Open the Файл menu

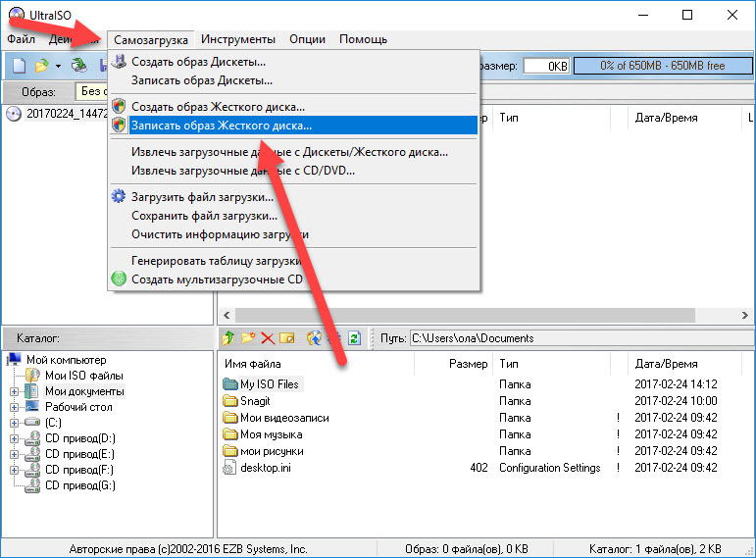[21, 39]
